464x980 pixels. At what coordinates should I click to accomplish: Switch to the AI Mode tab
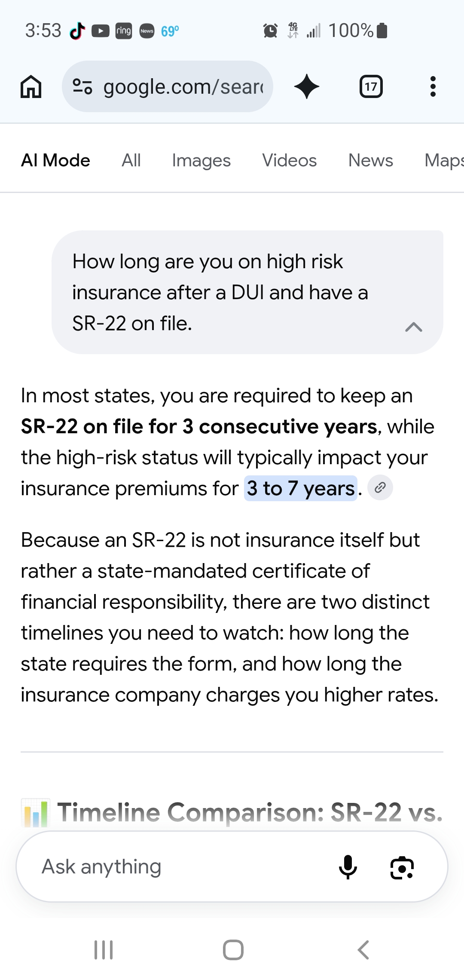55,160
